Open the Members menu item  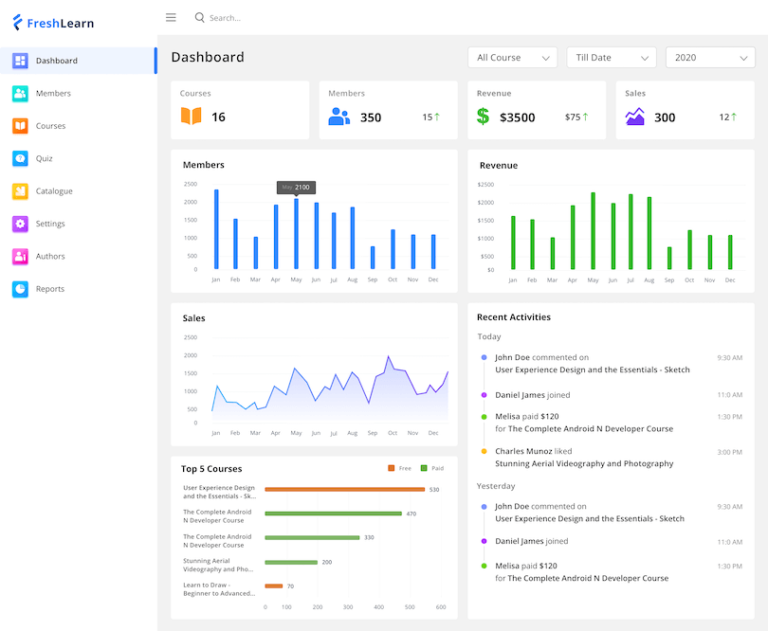point(78,93)
